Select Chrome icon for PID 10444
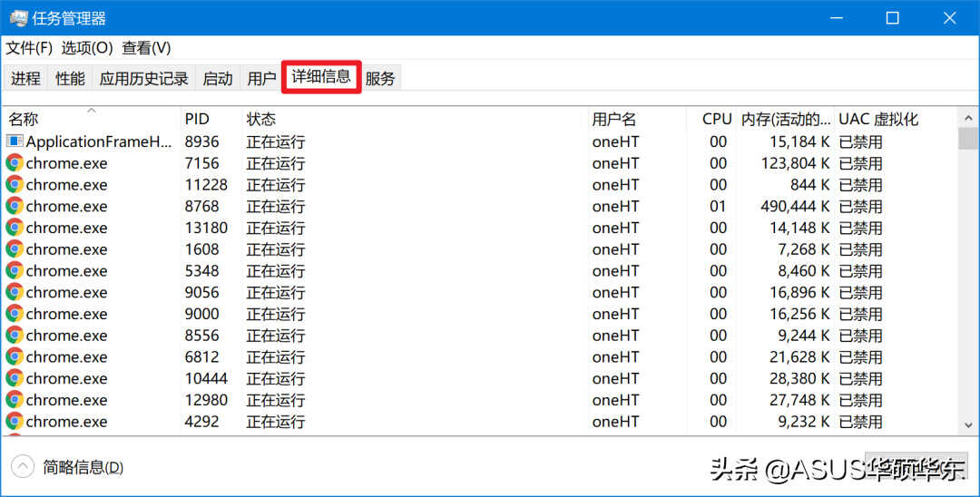This screenshot has width=980, height=497. click(15, 378)
